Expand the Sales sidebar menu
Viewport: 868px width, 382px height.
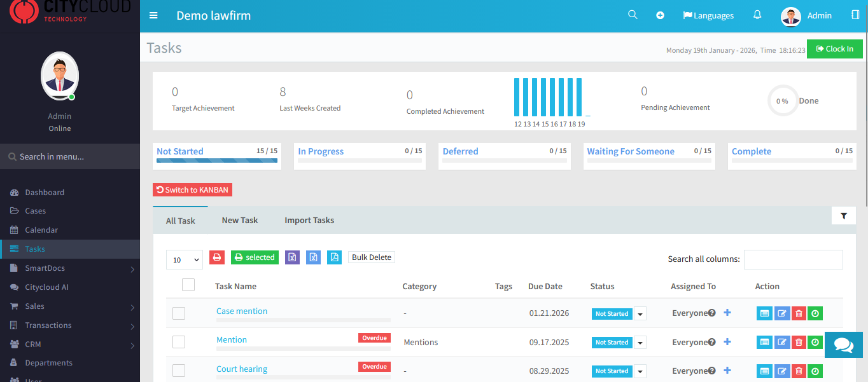70,306
